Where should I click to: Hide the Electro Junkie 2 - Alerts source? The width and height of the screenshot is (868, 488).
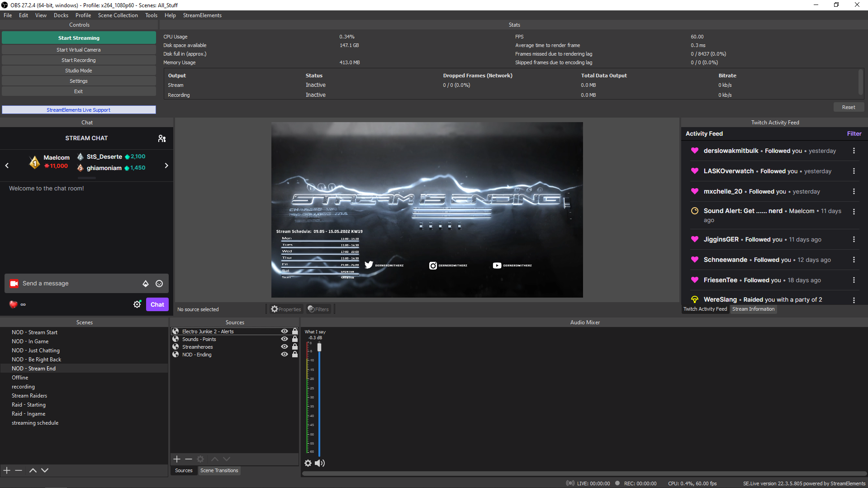pyautogui.click(x=285, y=332)
